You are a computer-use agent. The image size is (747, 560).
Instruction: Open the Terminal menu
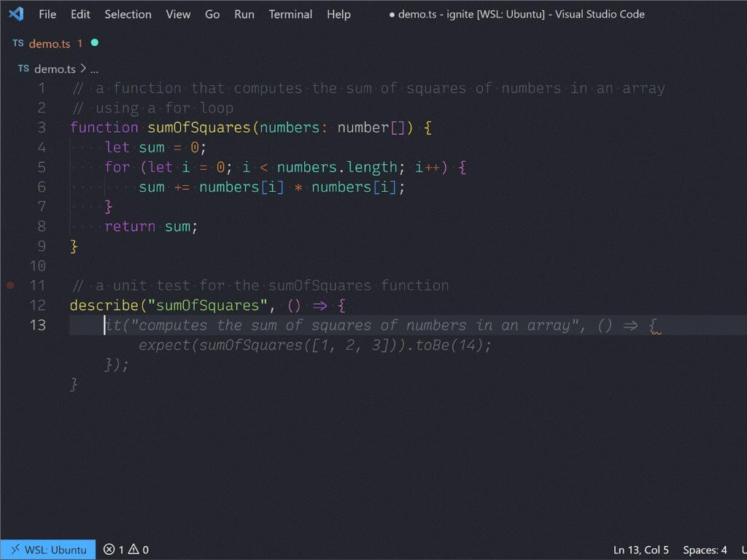290,14
